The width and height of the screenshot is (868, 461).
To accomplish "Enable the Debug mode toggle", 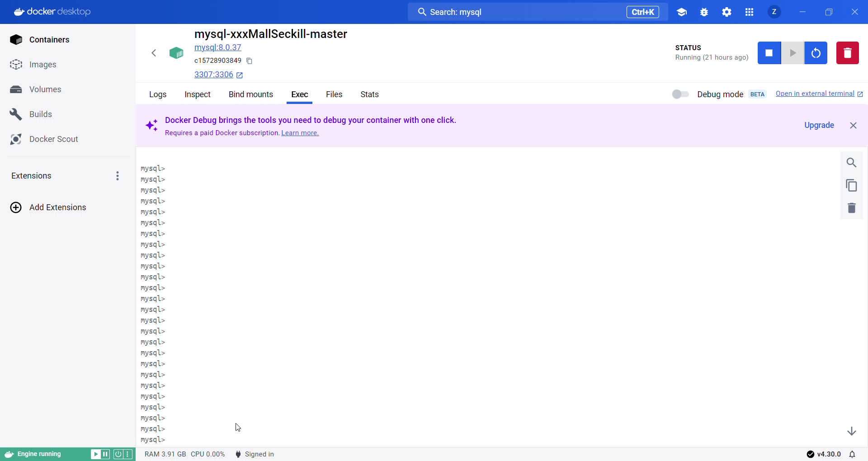I will point(680,94).
